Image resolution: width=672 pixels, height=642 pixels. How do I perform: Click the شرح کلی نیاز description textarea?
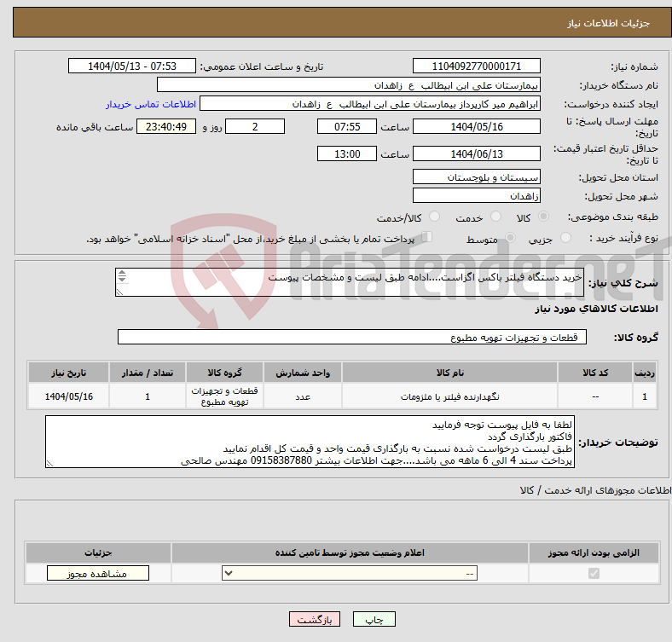[x=350, y=282]
